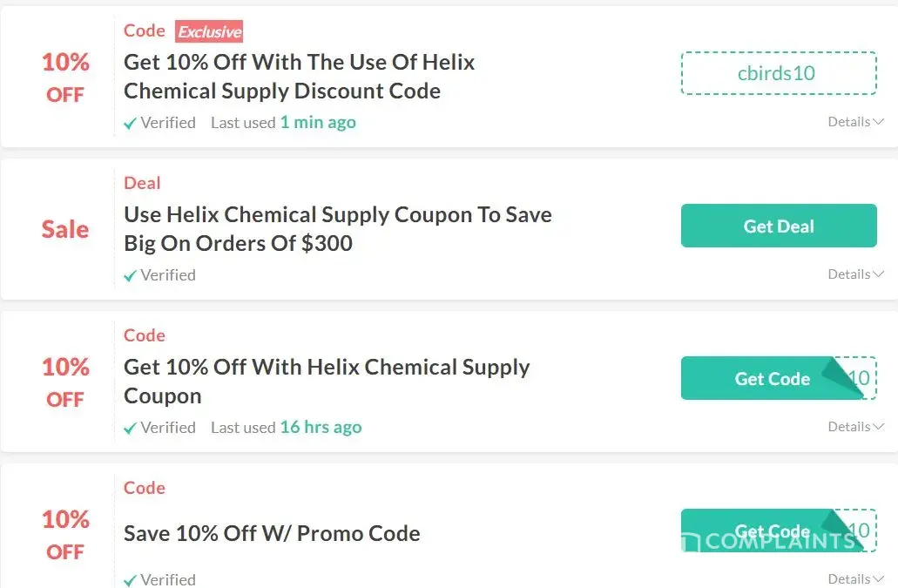Click Verified checkmark on the first offer
This screenshot has height=588, width=898.
131,124
